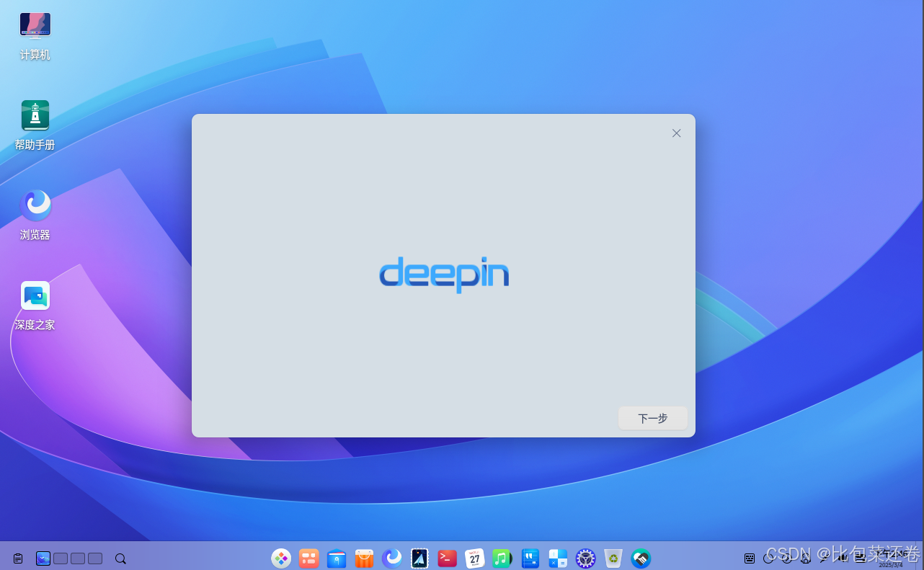
Task: Launch the calculator from the dock
Action: [558, 558]
